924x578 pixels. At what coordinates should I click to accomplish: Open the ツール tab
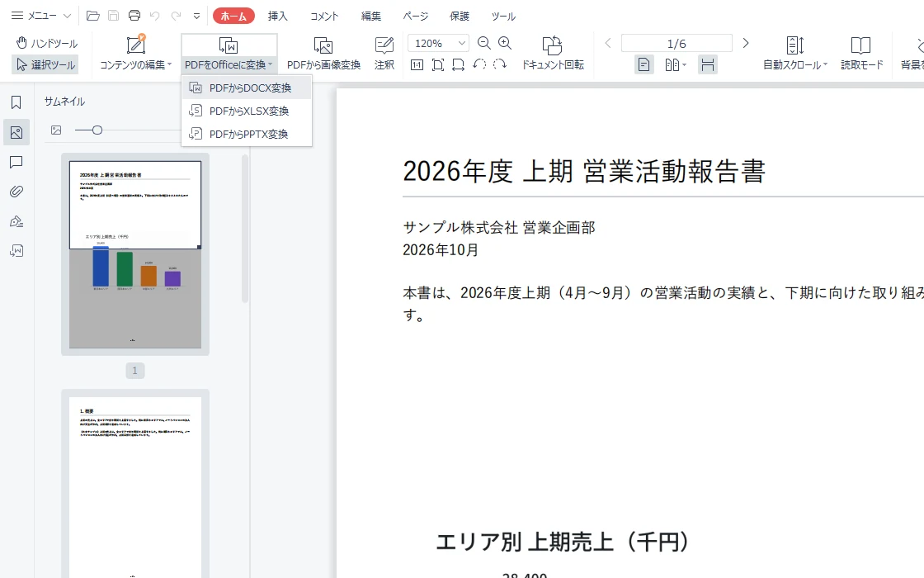click(503, 16)
